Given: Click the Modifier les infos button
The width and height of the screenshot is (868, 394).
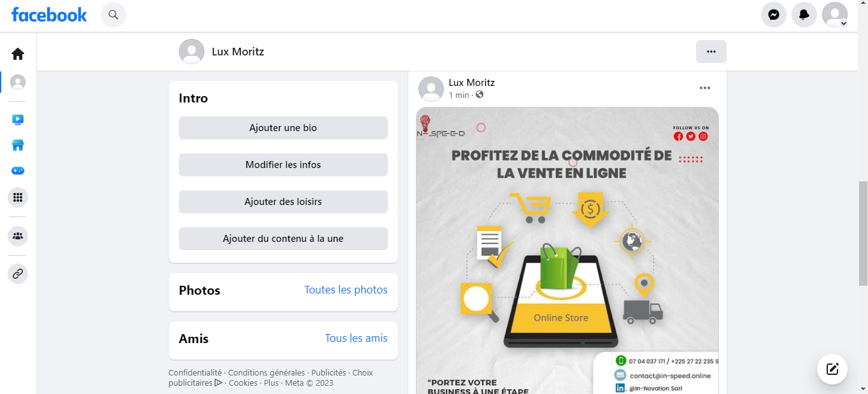Looking at the screenshot, I should coord(283,165).
